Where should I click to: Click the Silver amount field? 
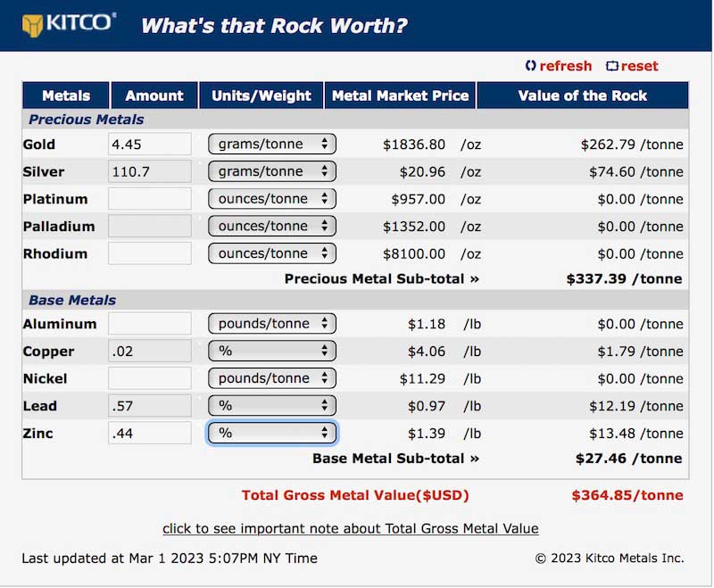click(150, 171)
